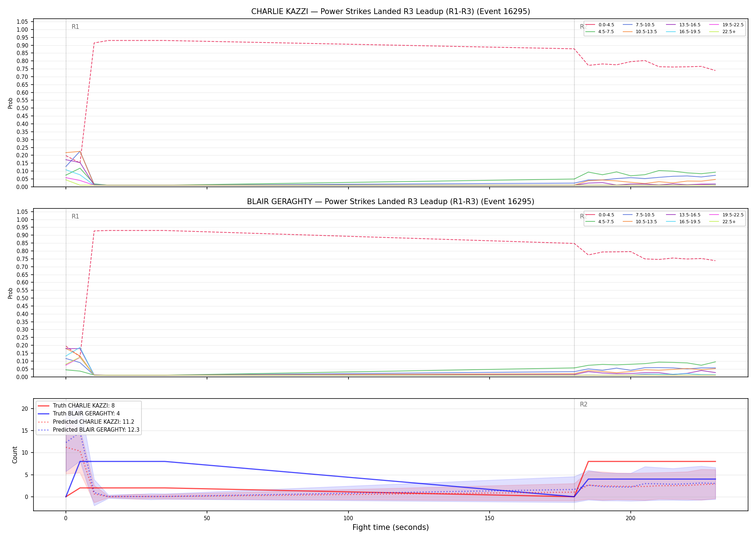
Task: Click the 'Prob' y-axis label of the Charlie Kazzi chart
Action: click(10, 103)
